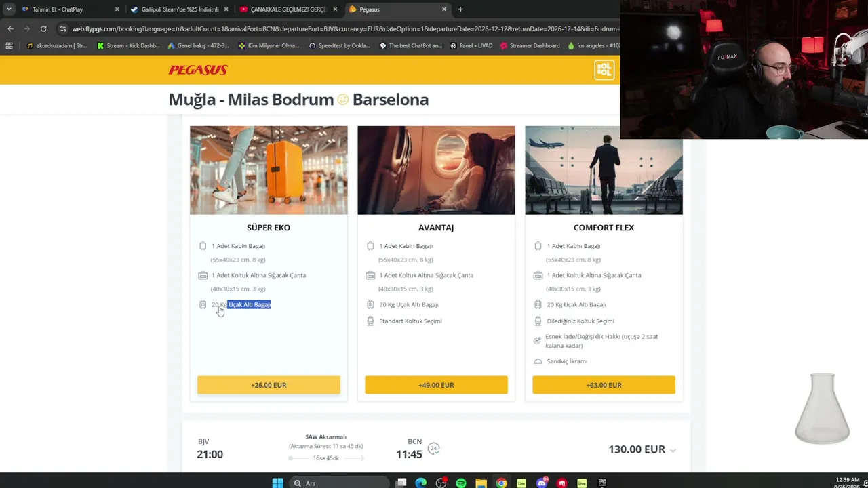The width and height of the screenshot is (868, 488).
Task: Click the browser address bar URL
Action: pyautogui.click(x=345, y=28)
